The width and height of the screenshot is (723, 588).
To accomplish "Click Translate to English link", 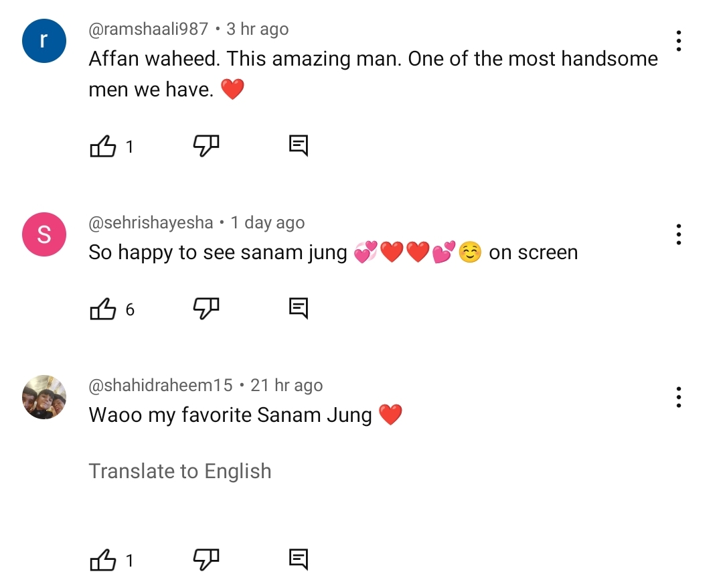I will click(x=180, y=471).
